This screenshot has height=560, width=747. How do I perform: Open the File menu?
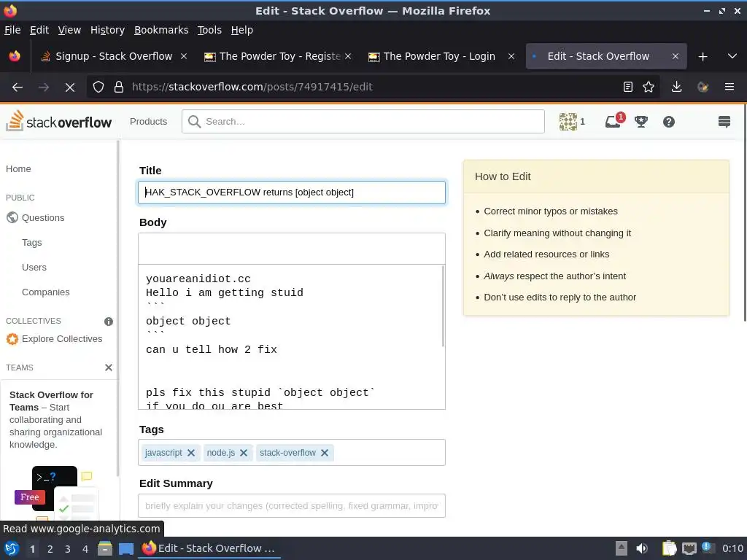12,30
